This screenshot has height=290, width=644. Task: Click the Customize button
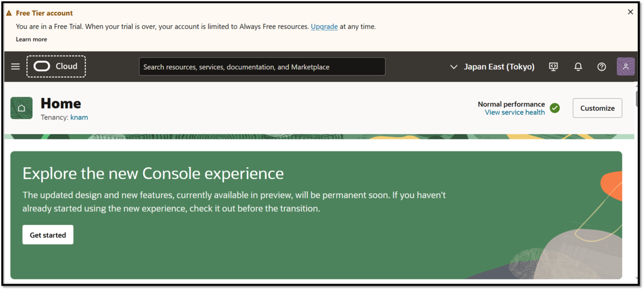(597, 108)
